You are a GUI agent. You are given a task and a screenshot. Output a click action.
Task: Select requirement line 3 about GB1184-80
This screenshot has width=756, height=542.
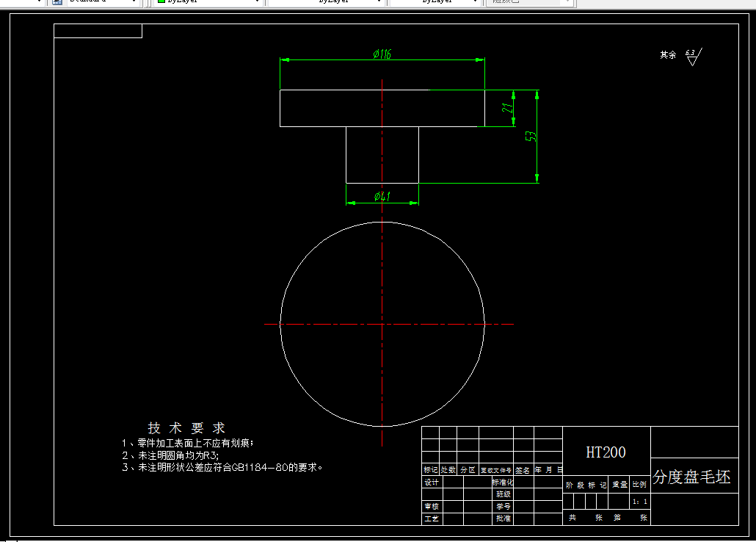tap(222, 467)
